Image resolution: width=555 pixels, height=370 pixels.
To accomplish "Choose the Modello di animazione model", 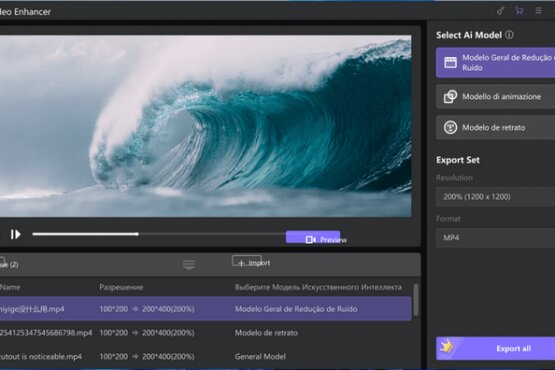I will [496, 96].
